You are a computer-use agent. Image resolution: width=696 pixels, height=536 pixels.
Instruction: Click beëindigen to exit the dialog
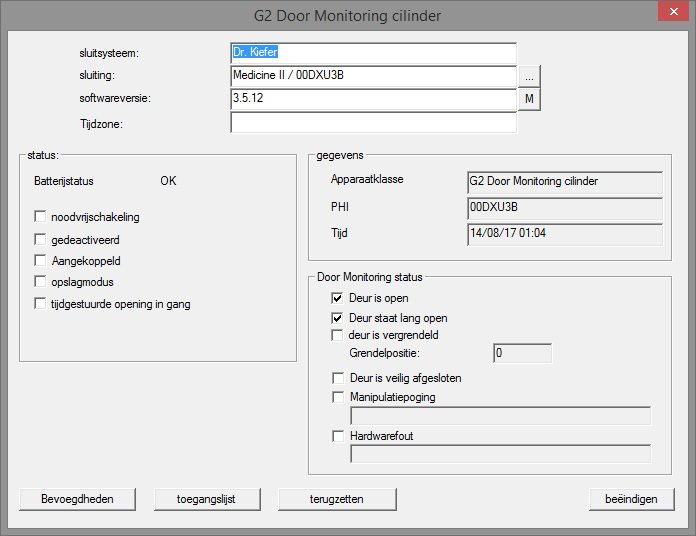(632, 498)
